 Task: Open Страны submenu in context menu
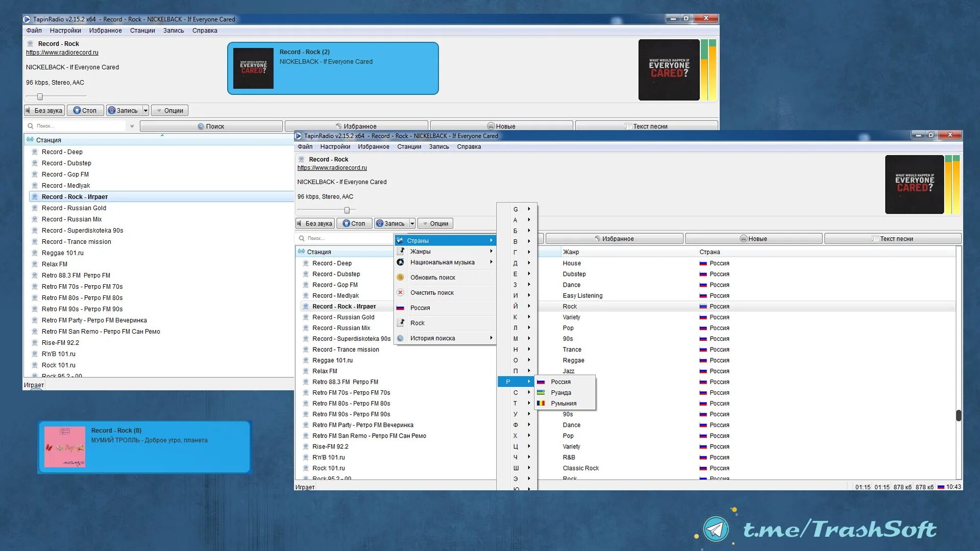(445, 240)
